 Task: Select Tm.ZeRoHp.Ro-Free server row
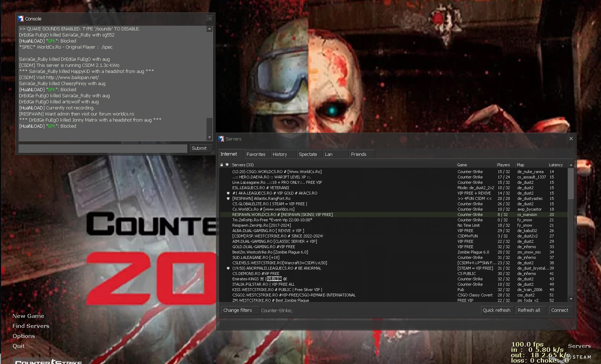pos(393,220)
